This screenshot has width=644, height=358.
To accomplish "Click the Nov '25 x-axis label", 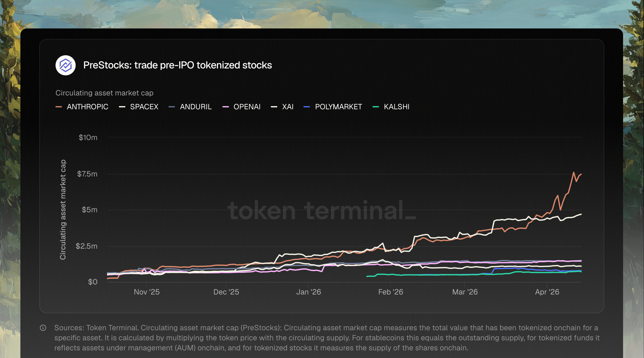I will click(x=147, y=292).
